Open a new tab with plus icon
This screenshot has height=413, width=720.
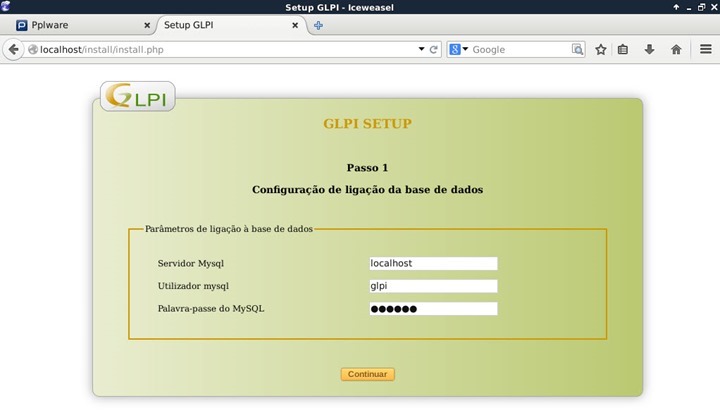coord(318,25)
